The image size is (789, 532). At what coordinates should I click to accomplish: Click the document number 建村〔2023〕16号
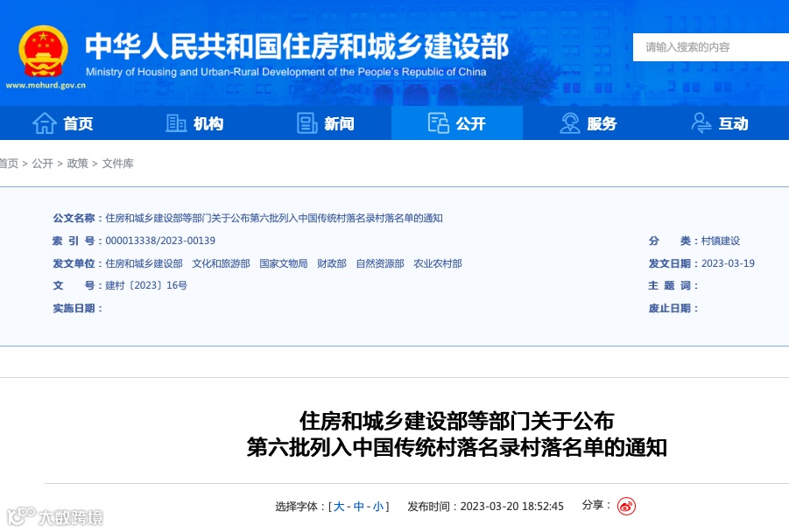(146, 285)
